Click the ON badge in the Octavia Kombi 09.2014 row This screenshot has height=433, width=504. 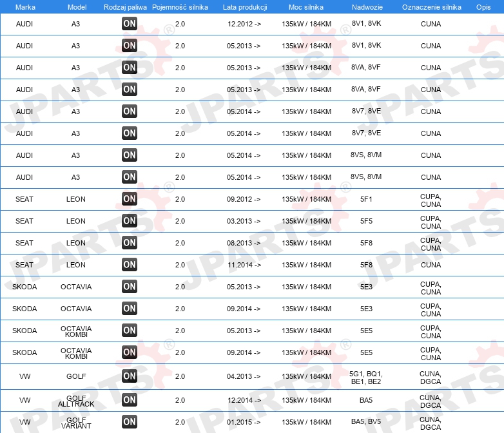click(x=130, y=352)
